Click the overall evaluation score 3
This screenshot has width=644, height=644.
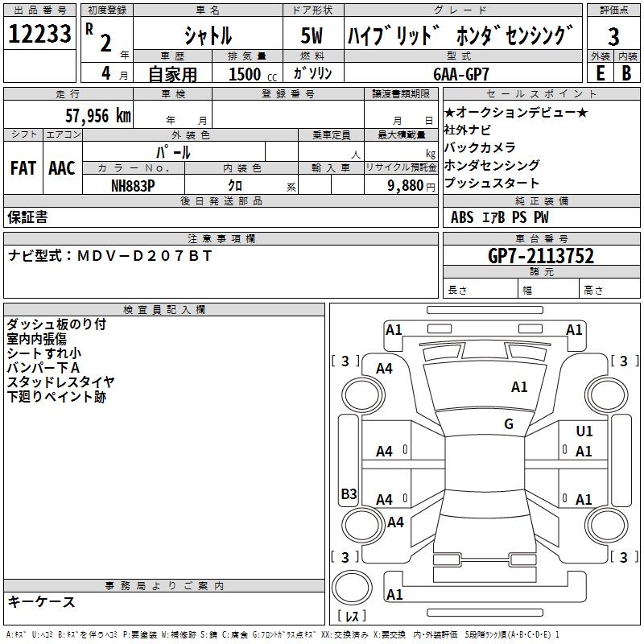613,36
